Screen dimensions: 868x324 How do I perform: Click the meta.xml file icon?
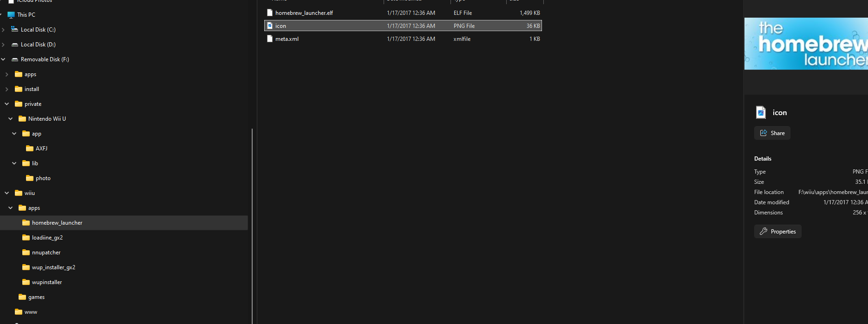coord(270,39)
